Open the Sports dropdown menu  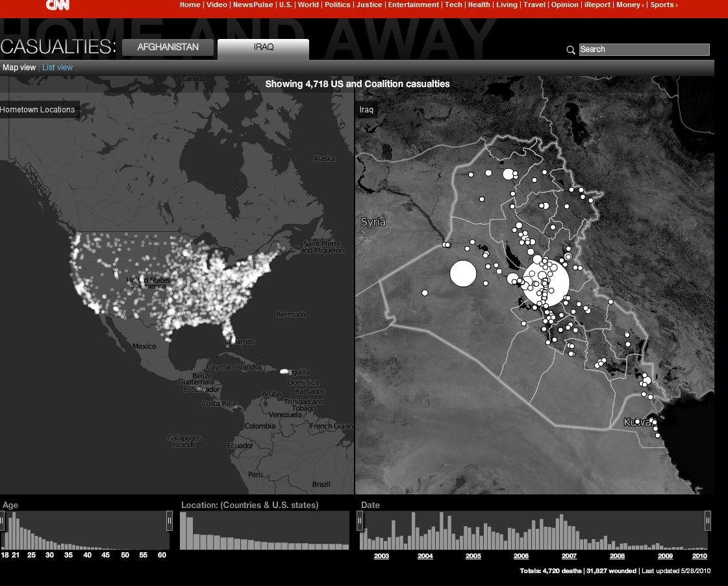tap(663, 5)
